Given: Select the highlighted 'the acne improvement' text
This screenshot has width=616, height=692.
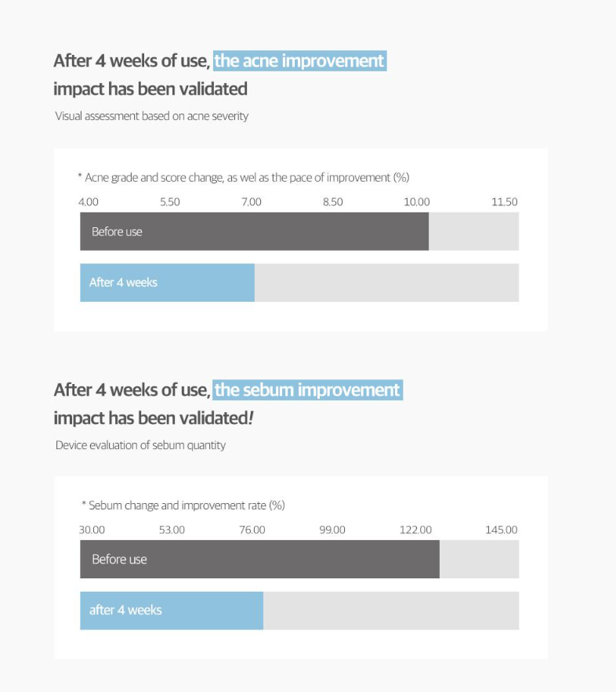Looking at the screenshot, I should tap(299, 61).
